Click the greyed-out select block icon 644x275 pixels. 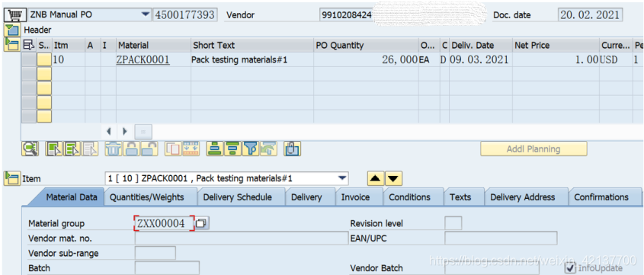(x=91, y=149)
